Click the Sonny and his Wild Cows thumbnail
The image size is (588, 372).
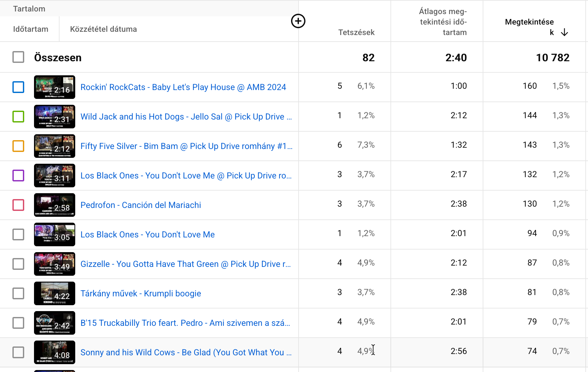click(x=55, y=352)
